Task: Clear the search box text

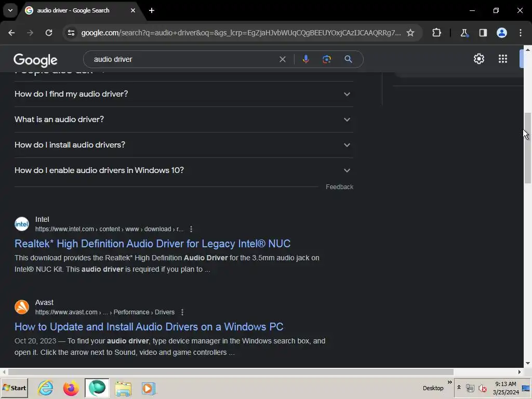Action: click(282, 59)
